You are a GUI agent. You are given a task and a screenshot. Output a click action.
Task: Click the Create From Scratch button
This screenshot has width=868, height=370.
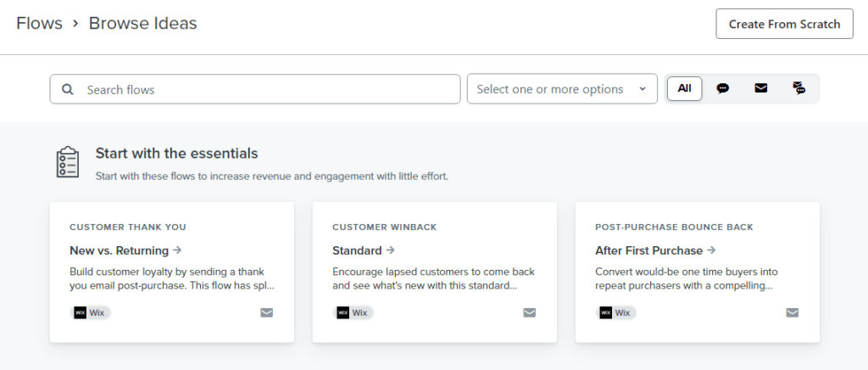click(x=784, y=24)
